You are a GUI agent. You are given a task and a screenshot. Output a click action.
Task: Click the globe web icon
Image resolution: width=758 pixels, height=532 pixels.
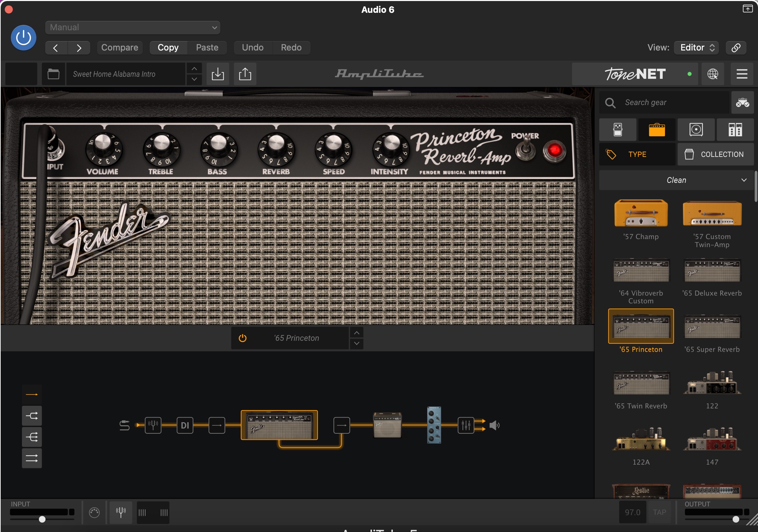(713, 74)
